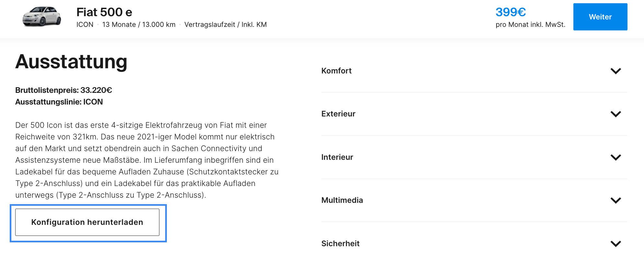
Task: Expand the Komfort section chevron
Action: (x=615, y=71)
